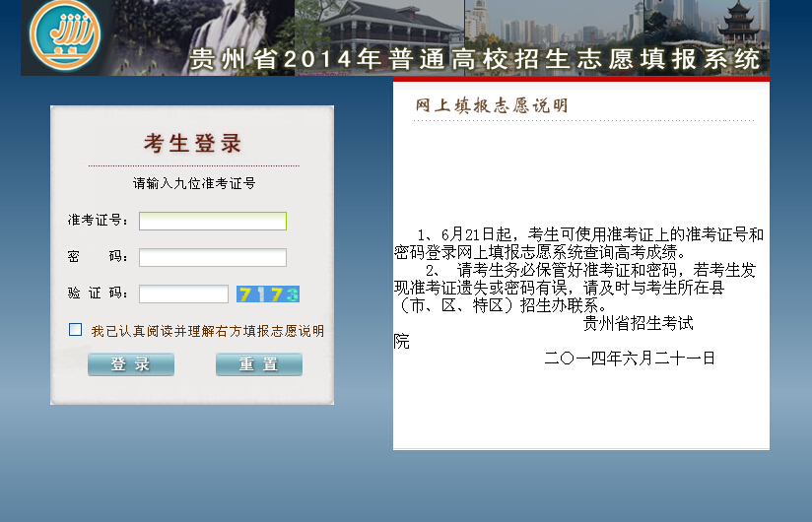
Task: Click the 验证码 field label
Action: (x=98, y=293)
